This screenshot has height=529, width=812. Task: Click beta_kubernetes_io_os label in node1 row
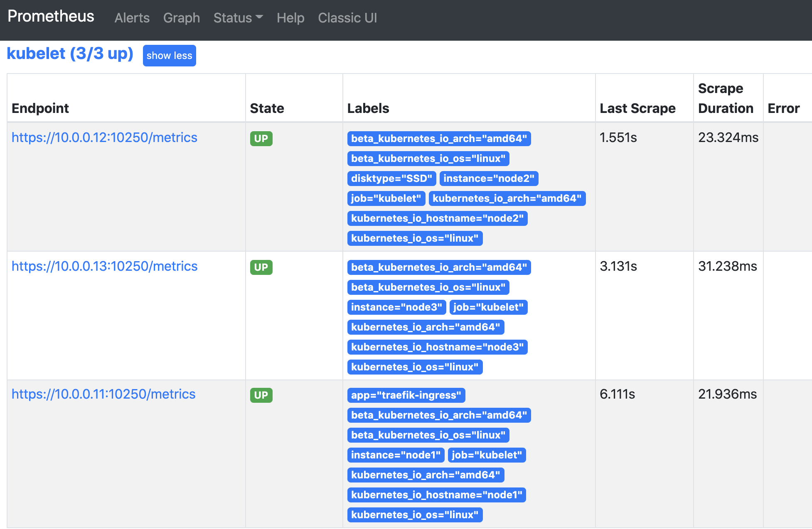click(x=428, y=435)
